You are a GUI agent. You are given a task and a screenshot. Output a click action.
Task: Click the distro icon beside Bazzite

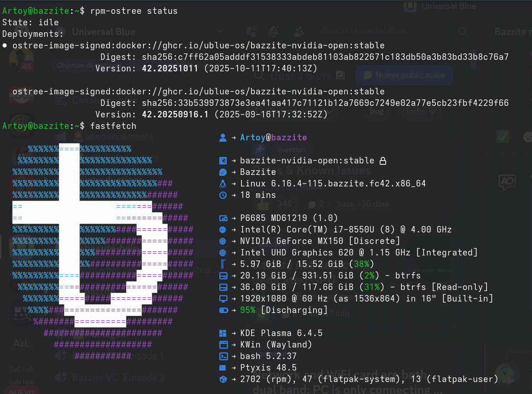click(x=223, y=172)
